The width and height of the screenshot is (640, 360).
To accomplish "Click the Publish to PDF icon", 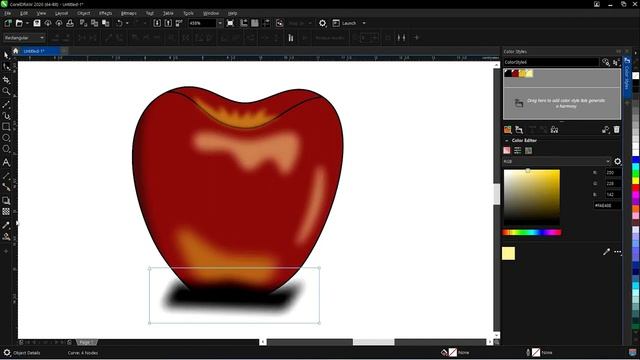I will click(x=179, y=23).
